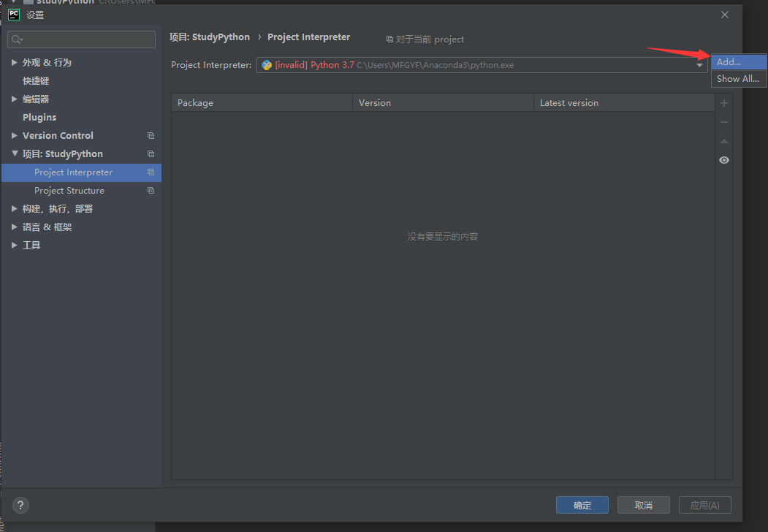Viewport: 768px width, 532px height.
Task: Click the 工具 tree label
Action: point(31,245)
